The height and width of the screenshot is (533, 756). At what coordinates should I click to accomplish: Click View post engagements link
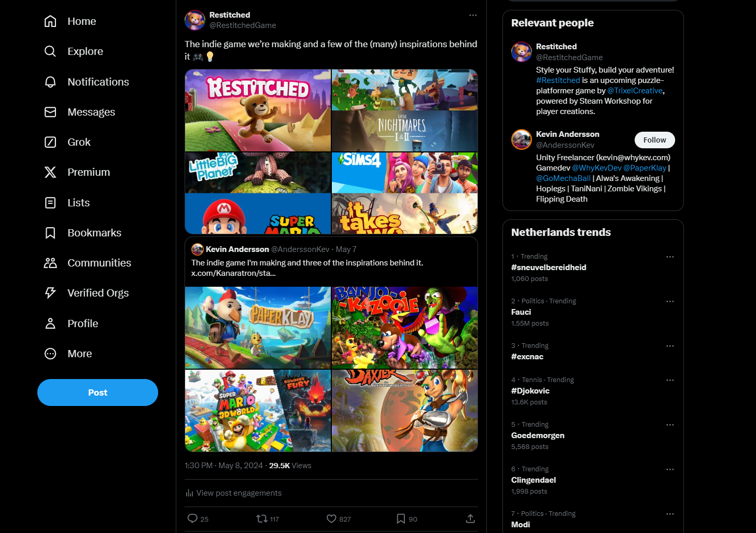(x=239, y=493)
